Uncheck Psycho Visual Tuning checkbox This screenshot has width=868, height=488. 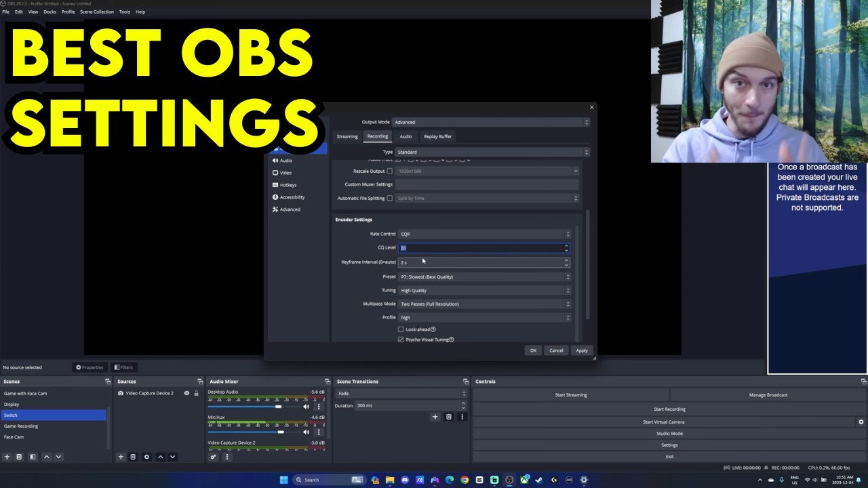click(401, 340)
